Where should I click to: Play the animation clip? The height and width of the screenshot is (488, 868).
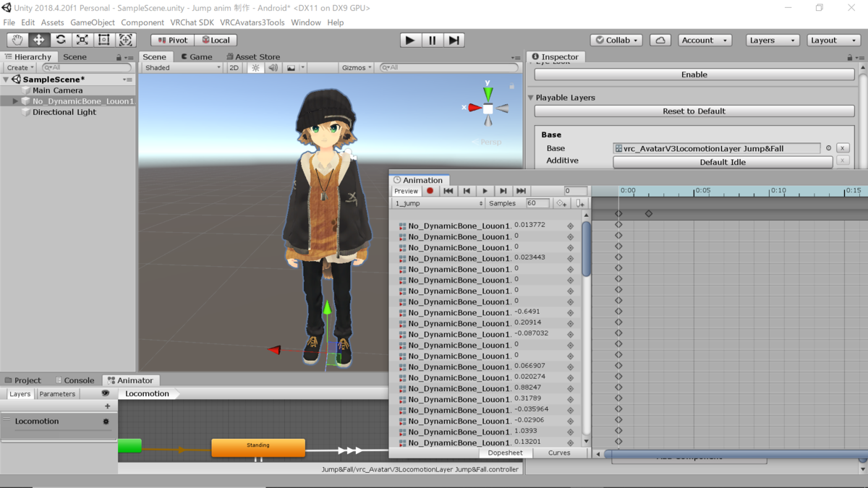(x=485, y=191)
